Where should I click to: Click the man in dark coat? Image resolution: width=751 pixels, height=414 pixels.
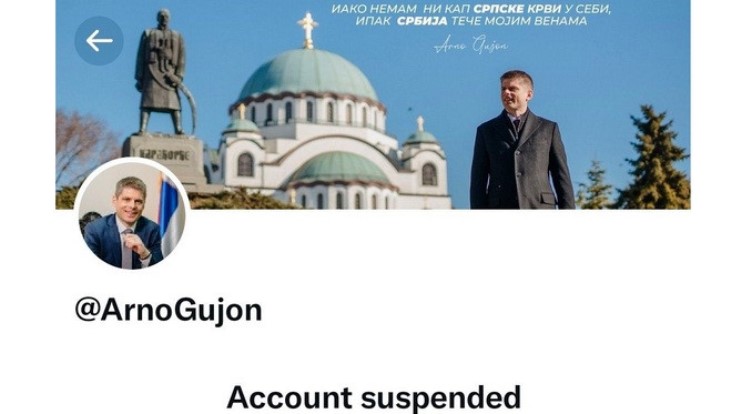(x=521, y=141)
